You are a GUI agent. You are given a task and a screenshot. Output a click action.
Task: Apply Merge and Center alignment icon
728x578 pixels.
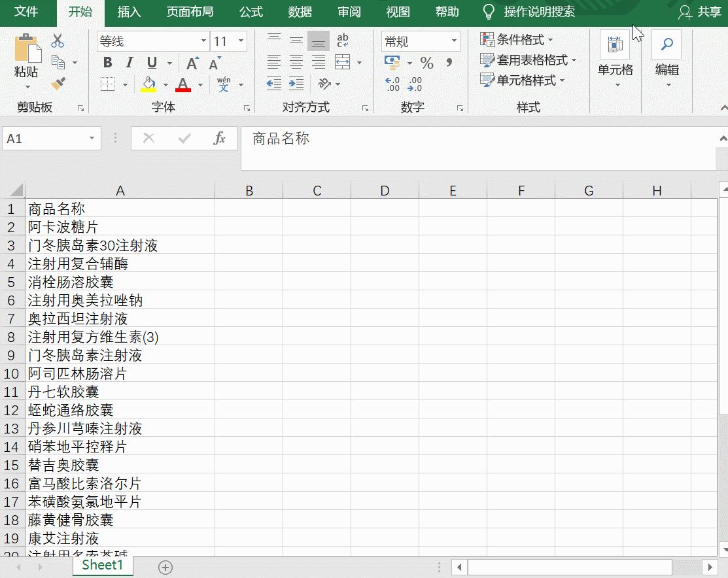tap(343, 63)
